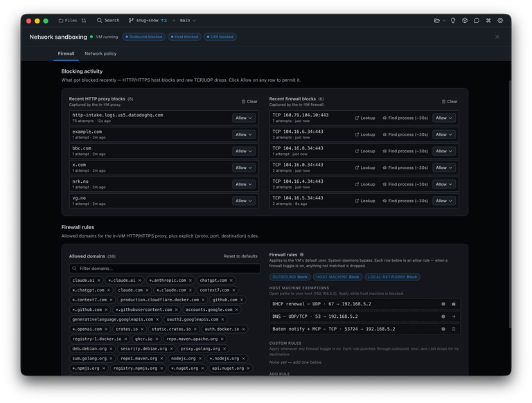Click the LAN blocked status pill
This screenshot has height=403, width=532.
(x=220, y=37)
